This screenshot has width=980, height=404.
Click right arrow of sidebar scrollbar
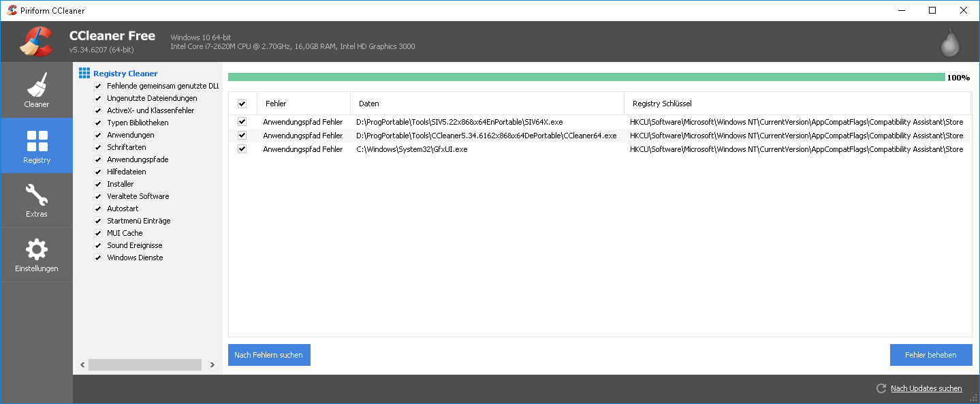coord(212,365)
